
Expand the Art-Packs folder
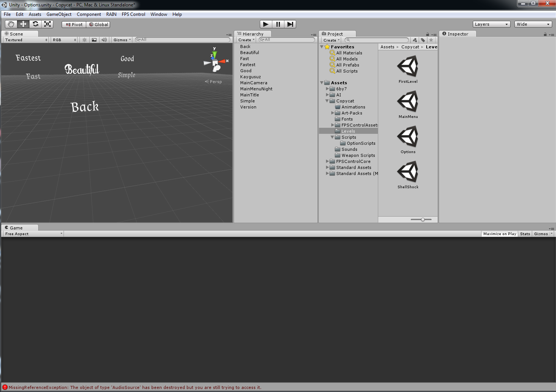tap(333, 113)
